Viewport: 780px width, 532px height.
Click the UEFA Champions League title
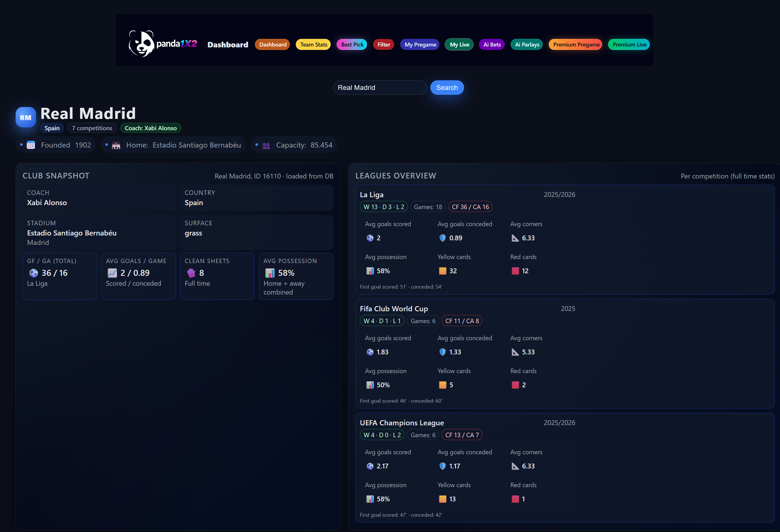(x=402, y=423)
